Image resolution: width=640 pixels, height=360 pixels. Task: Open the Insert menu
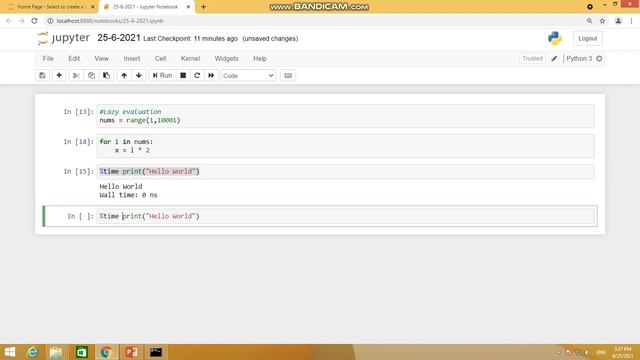[132, 59]
